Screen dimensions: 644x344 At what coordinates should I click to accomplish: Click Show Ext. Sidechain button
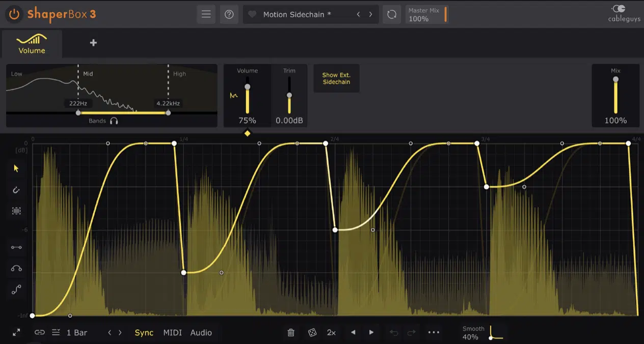[x=336, y=78]
